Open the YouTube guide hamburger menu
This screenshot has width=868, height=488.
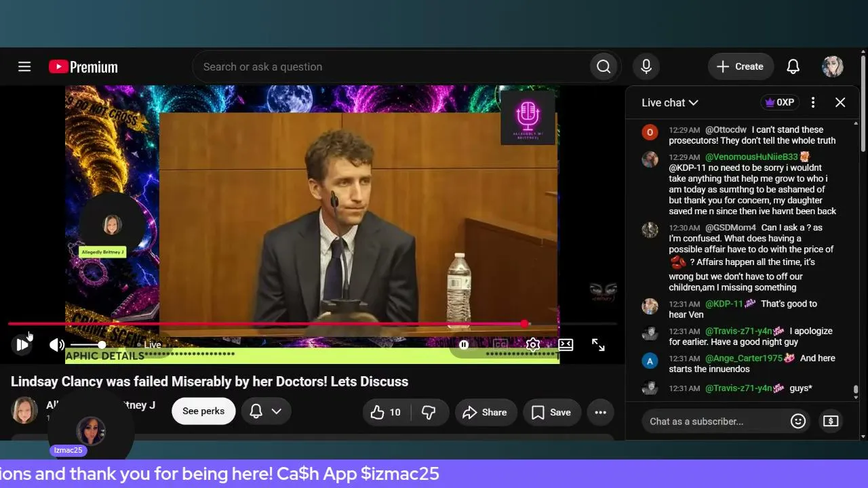pos(24,66)
